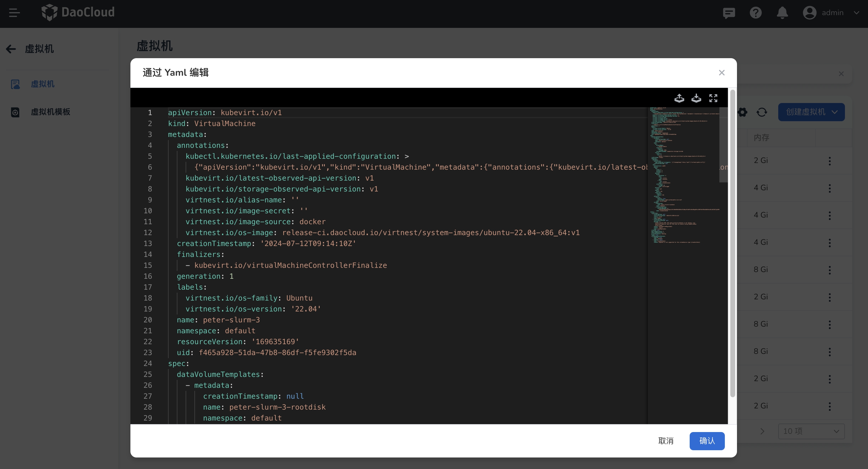
Task: Click the 确认 button
Action: point(707,441)
